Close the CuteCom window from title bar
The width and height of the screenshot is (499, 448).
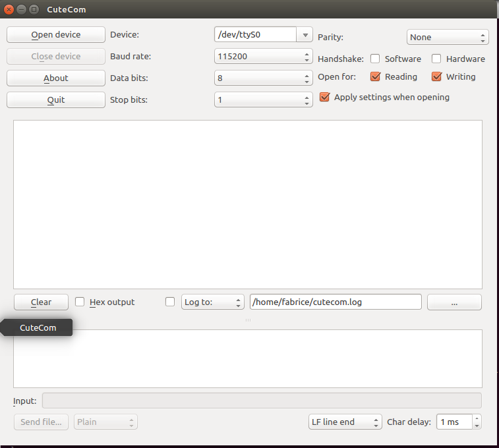pyautogui.click(x=9, y=9)
